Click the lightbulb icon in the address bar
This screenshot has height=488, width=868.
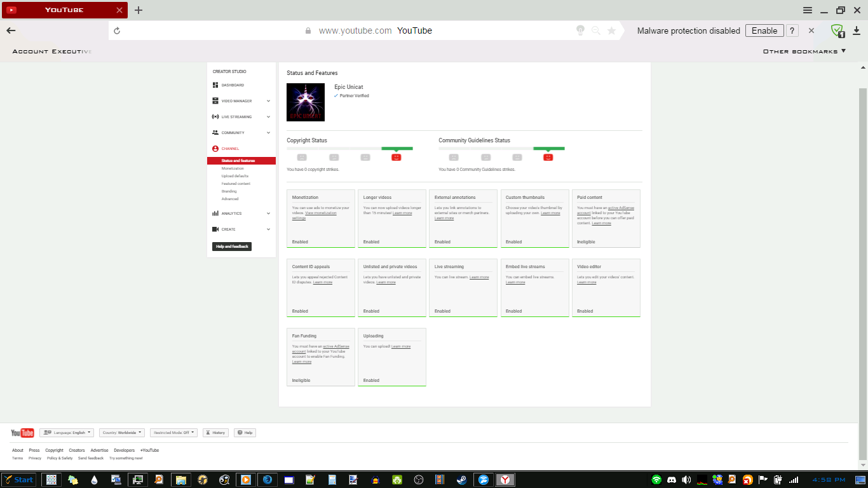tap(580, 30)
